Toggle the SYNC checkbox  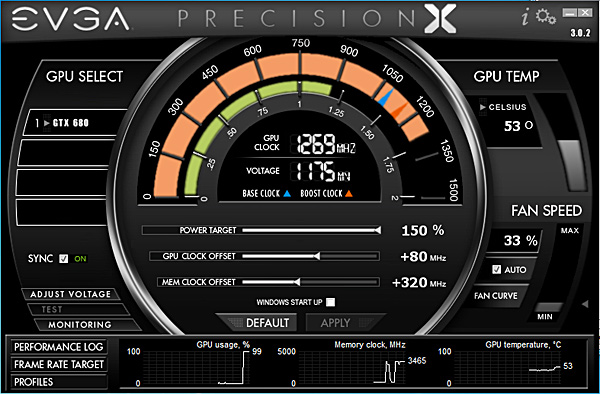[x=64, y=259]
